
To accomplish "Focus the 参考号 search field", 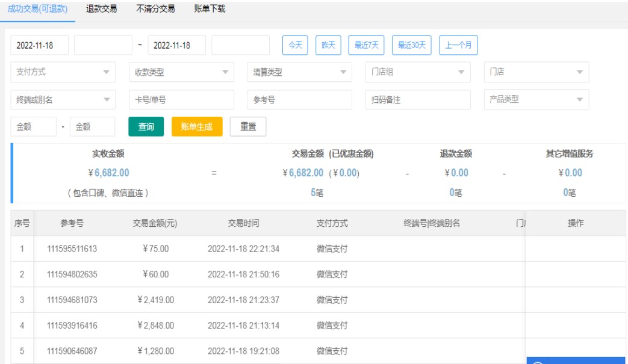I will pos(299,100).
